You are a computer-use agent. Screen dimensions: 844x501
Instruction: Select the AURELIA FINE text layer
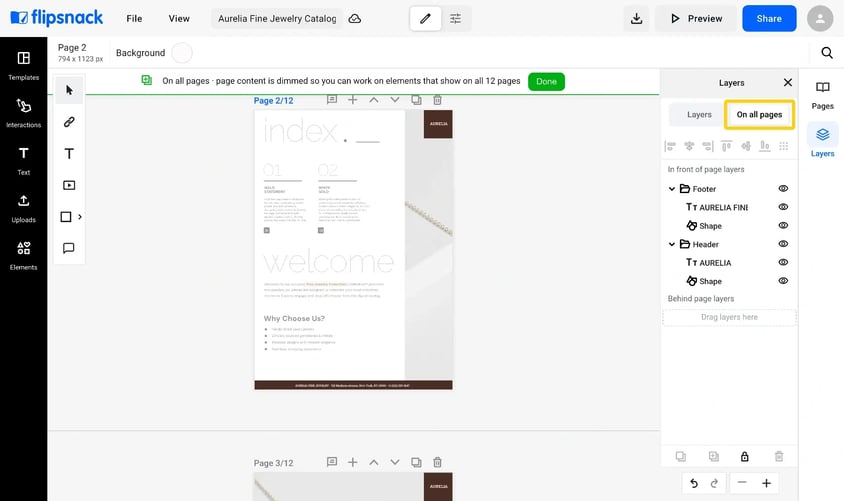pyautogui.click(x=723, y=207)
